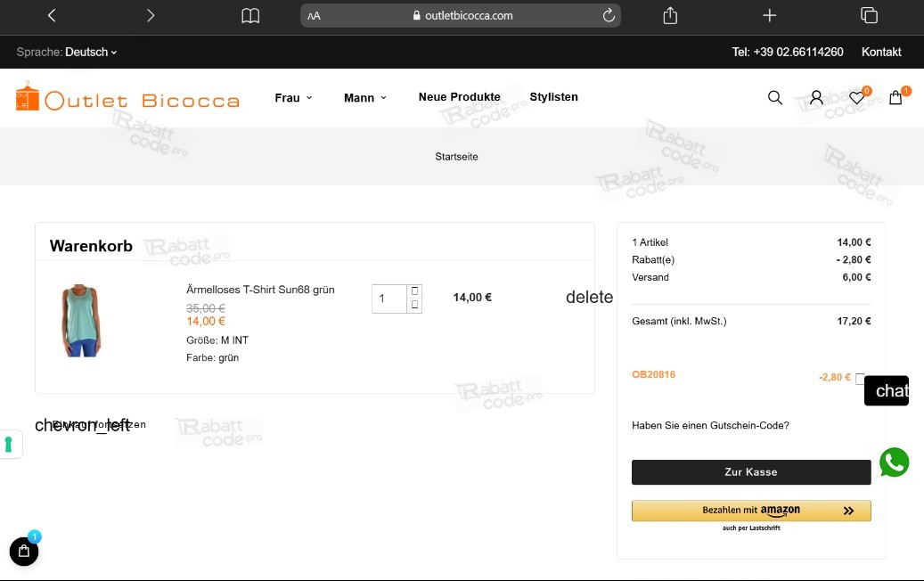Open the Stylisten menu item
Viewport: 924px width, 581px height.
553,96
